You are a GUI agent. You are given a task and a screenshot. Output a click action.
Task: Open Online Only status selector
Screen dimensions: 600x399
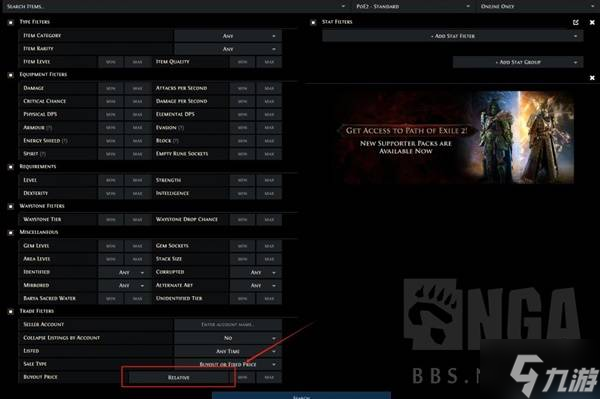(537, 6)
